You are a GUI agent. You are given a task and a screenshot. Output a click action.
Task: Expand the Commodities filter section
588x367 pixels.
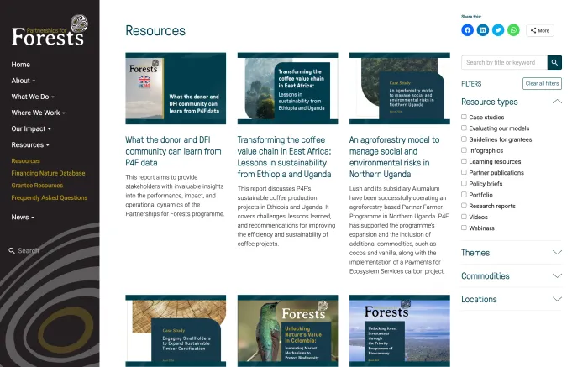point(512,276)
